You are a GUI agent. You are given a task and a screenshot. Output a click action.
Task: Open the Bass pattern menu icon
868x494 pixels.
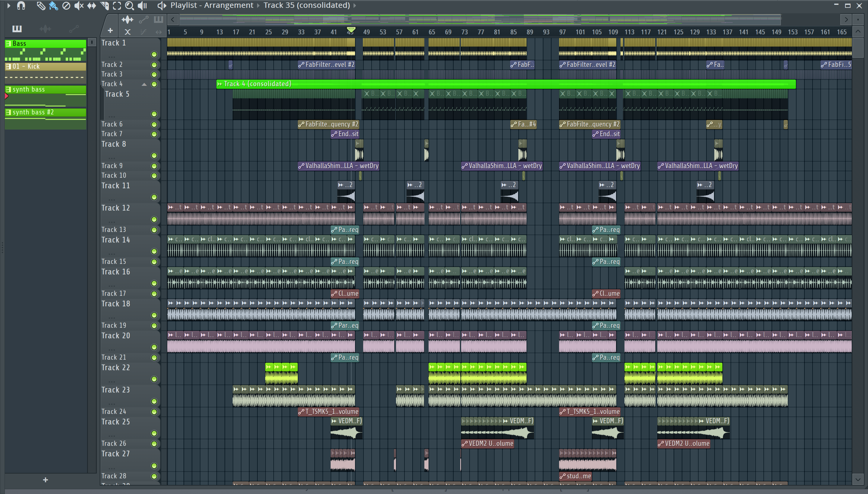tap(8, 43)
